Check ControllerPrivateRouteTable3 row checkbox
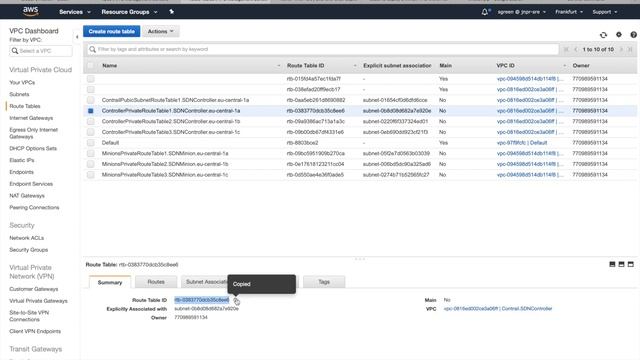Screen dimensions: 640x360 point(91,132)
